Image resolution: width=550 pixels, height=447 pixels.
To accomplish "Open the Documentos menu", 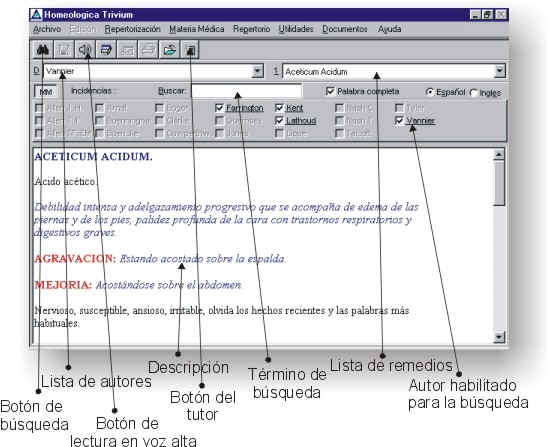I will 345,29.
